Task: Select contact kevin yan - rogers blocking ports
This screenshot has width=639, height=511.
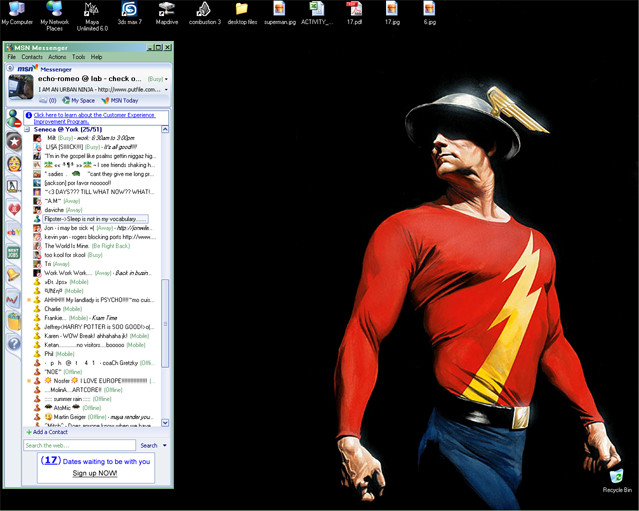Action: coord(94,237)
